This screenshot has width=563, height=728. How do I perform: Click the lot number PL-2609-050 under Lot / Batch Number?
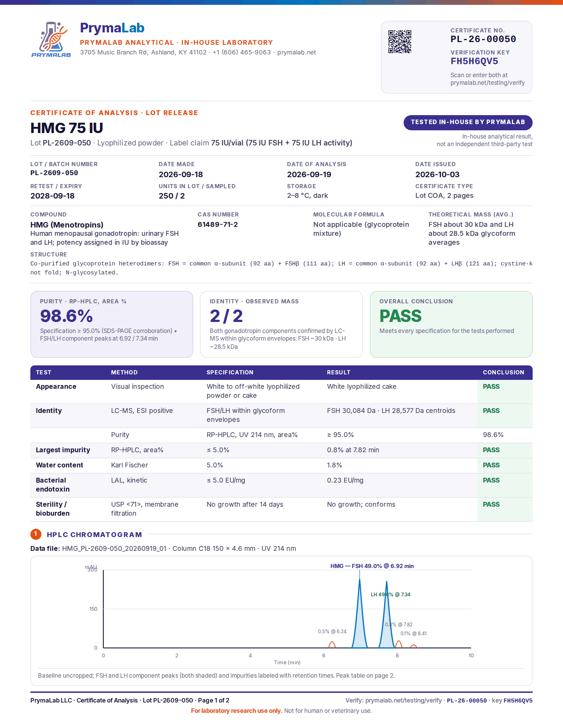click(54, 173)
